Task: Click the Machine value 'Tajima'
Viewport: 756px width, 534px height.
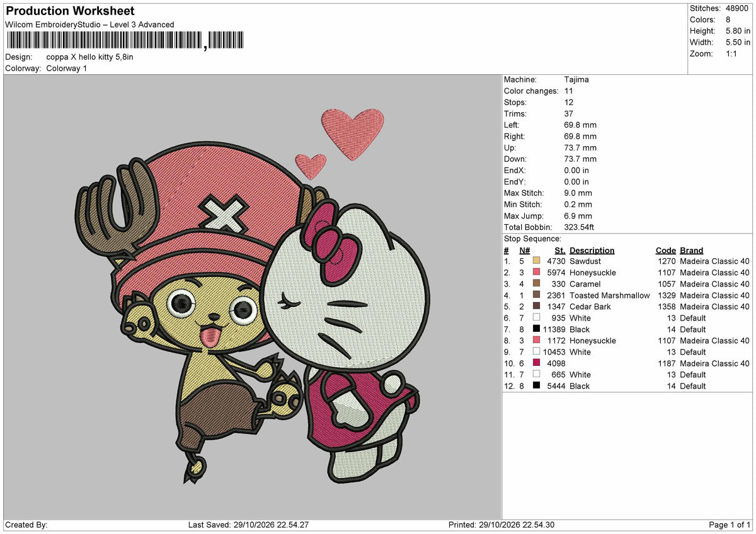Action: tap(576, 79)
